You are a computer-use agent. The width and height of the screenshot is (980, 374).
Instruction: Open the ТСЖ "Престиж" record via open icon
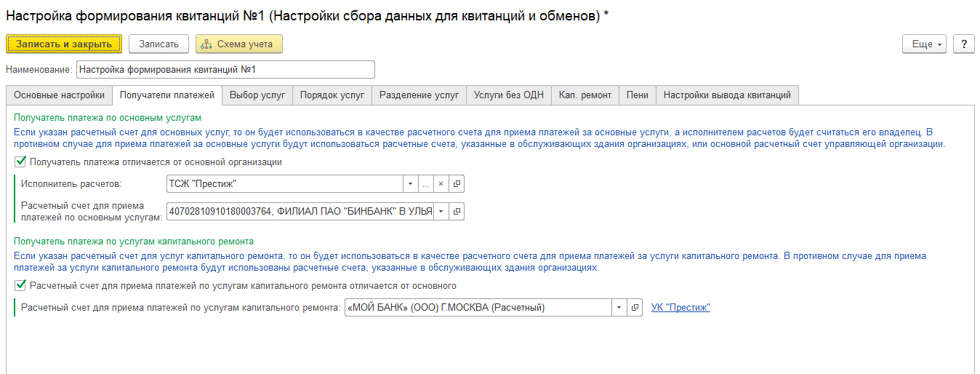coord(457,184)
